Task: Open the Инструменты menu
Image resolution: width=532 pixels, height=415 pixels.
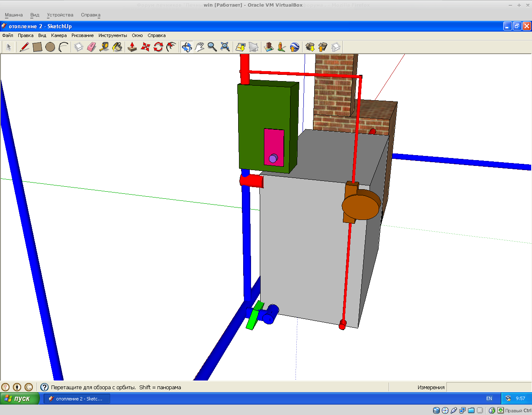Action: point(113,35)
